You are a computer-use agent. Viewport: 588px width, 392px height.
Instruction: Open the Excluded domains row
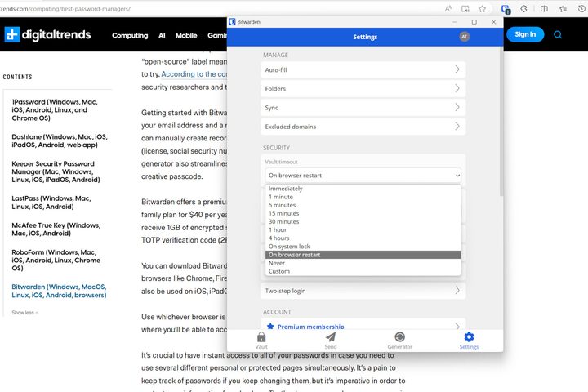pyautogui.click(x=363, y=127)
